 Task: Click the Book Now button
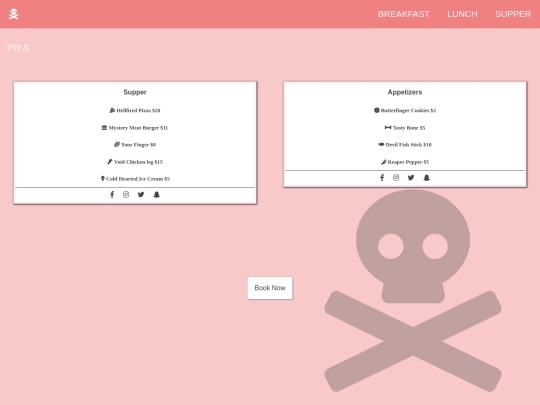tap(270, 288)
